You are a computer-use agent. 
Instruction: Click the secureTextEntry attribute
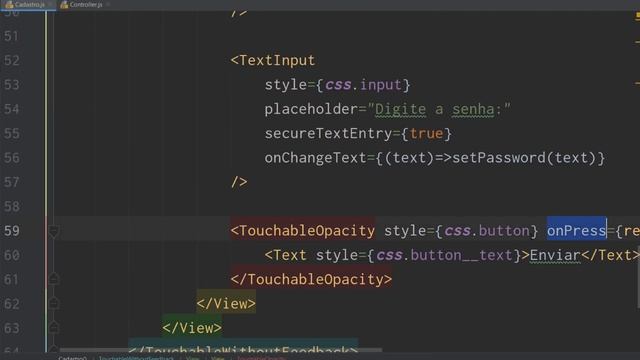pos(328,133)
